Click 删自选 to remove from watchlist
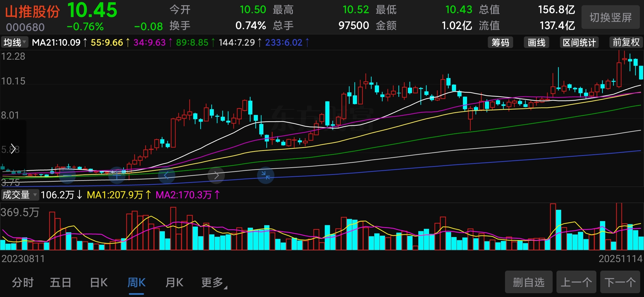Screen dimensions: 644x297 click(528, 282)
